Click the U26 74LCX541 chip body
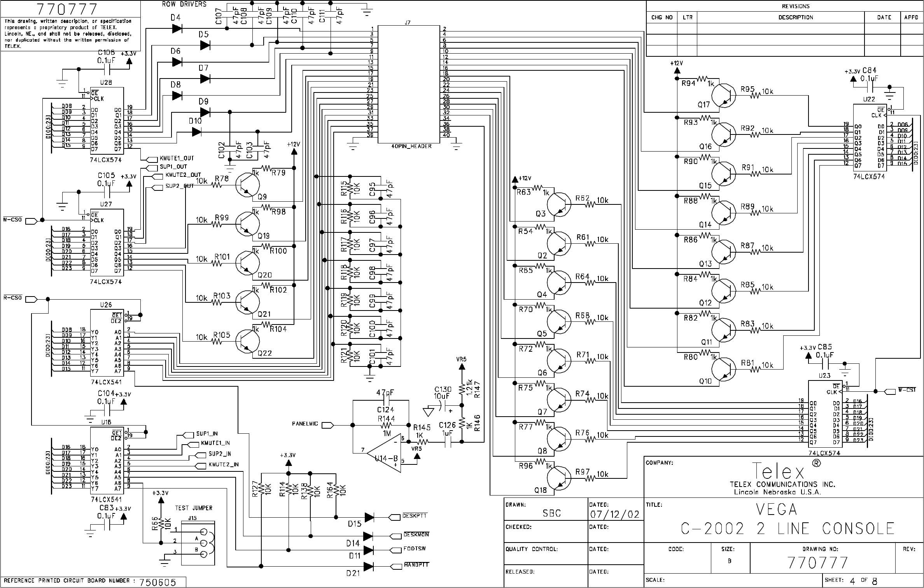The image size is (924, 588). tap(107, 342)
